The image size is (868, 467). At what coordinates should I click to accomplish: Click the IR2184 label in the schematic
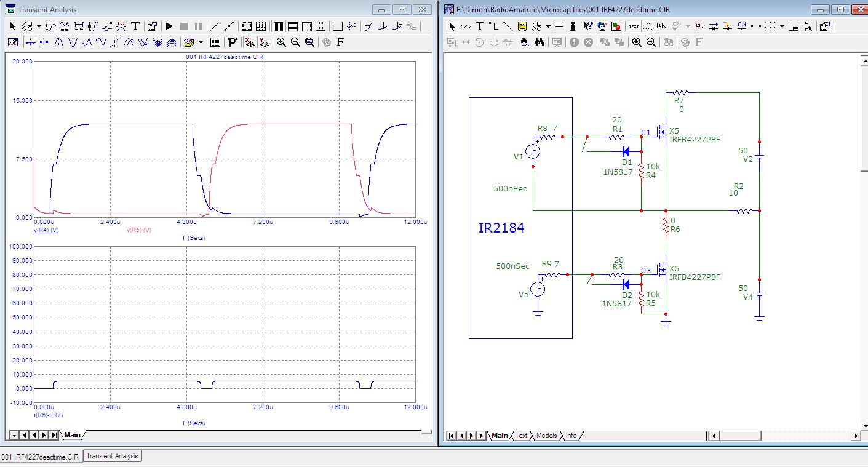point(501,228)
